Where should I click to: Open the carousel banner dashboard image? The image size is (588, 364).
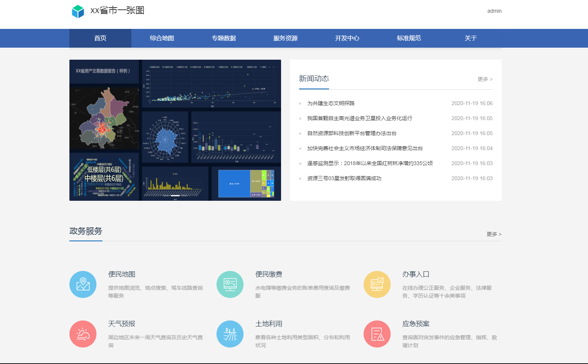[x=175, y=129]
